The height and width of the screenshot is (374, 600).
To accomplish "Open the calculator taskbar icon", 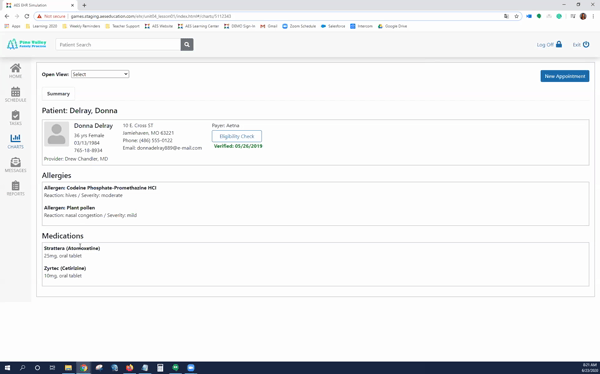I will point(160,368).
